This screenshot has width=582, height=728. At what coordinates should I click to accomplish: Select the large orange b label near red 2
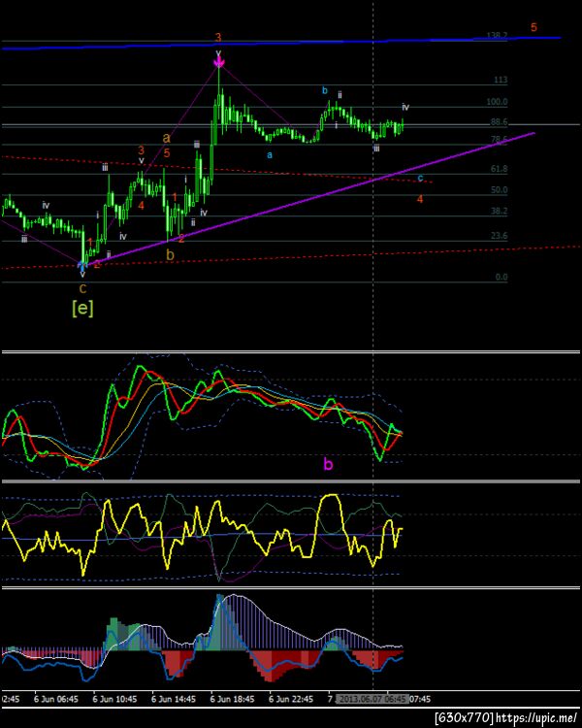pyautogui.click(x=171, y=254)
